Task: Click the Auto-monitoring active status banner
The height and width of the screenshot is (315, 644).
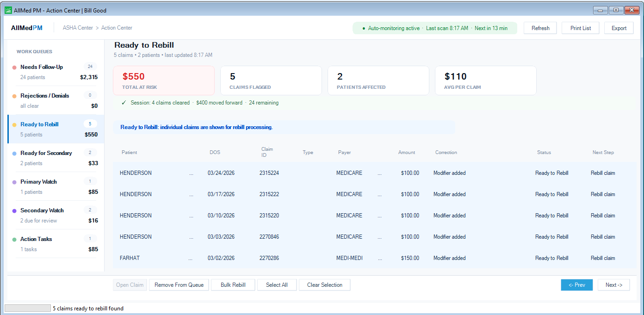Action: tap(435, 28)
